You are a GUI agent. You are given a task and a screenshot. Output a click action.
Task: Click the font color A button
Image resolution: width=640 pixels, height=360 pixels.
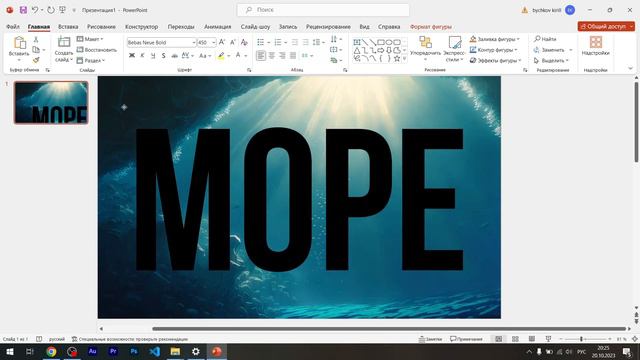tap(238, 56)
